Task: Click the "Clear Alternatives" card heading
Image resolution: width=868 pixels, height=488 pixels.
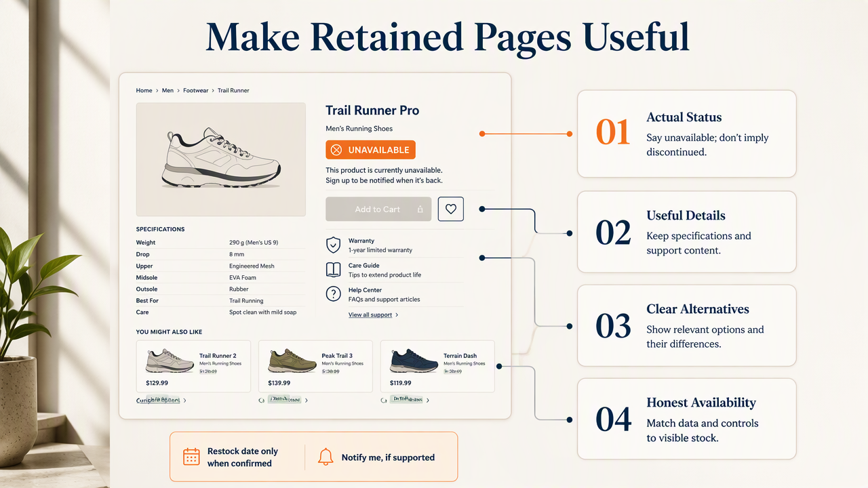Action: (698, 309)
